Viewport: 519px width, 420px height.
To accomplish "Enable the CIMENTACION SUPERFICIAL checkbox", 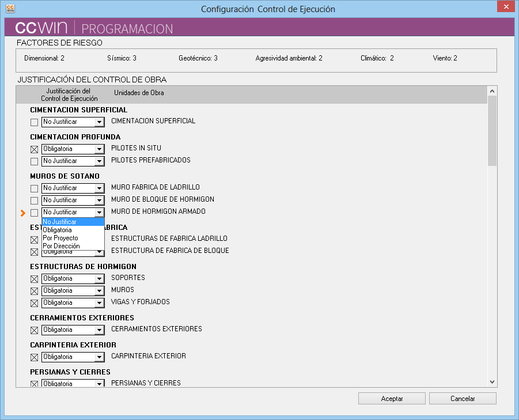I will click(35, 123).
